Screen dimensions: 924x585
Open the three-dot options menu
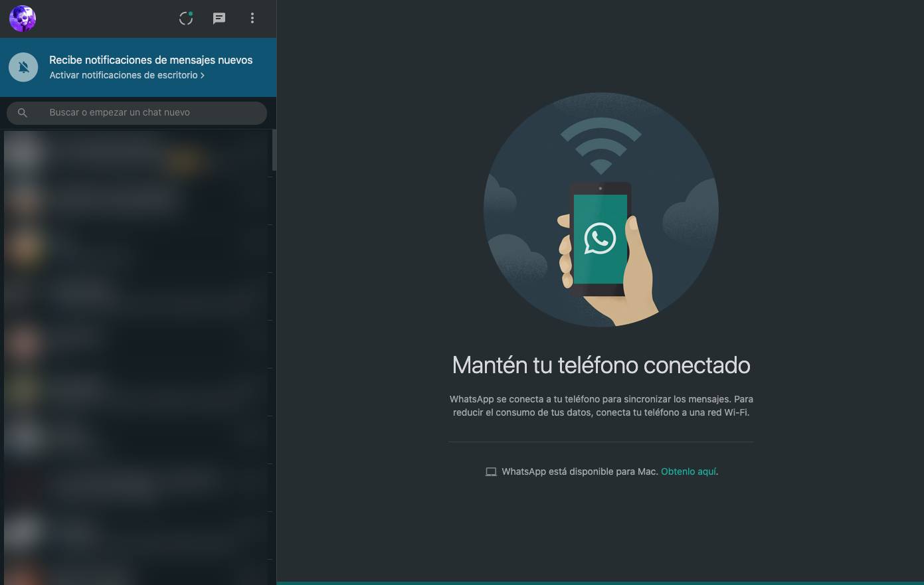[x=252, y=19]
